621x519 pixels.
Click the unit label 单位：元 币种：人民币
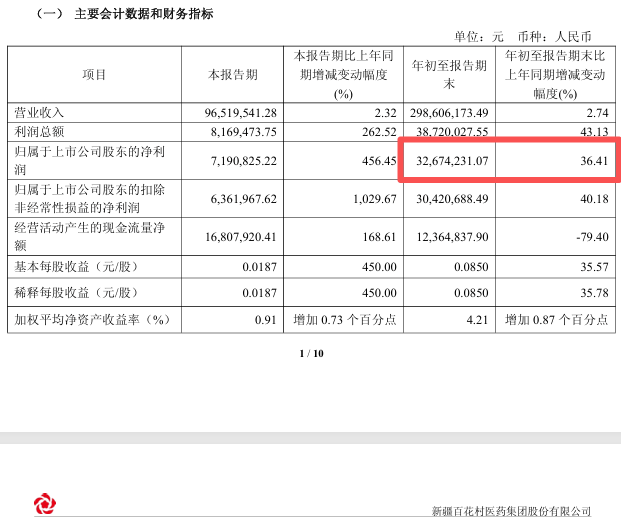point(523,37)
